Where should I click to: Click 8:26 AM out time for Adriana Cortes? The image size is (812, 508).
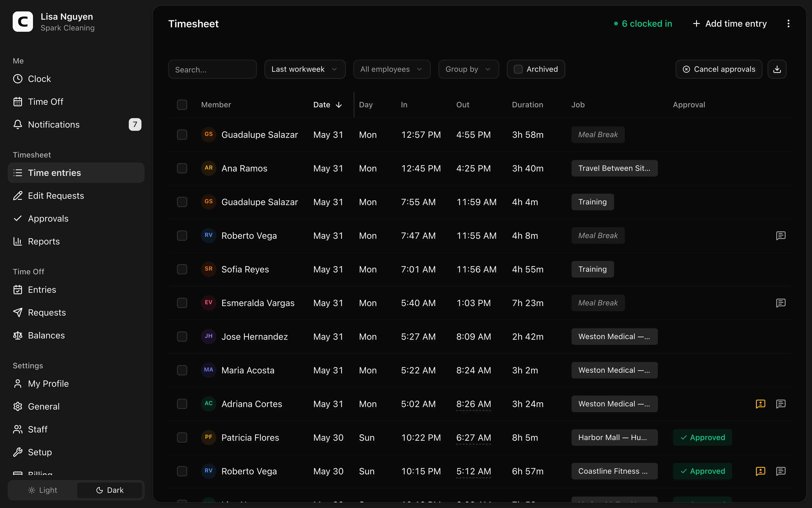click(473, 404)
